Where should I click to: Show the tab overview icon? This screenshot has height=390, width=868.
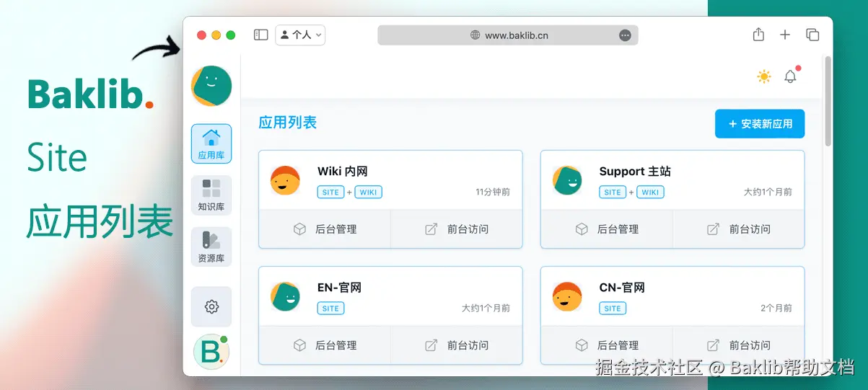[812, 35]
